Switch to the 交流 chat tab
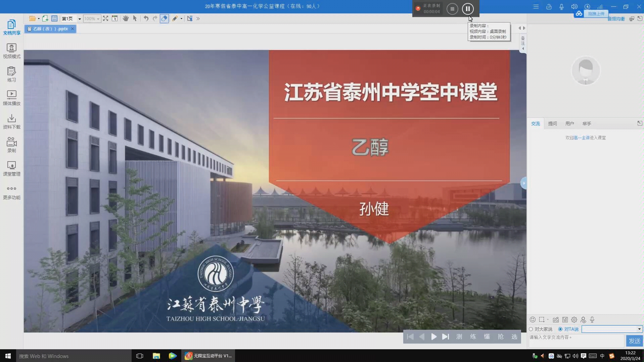Viewport: 644px width, 362px height. [536, 124]
